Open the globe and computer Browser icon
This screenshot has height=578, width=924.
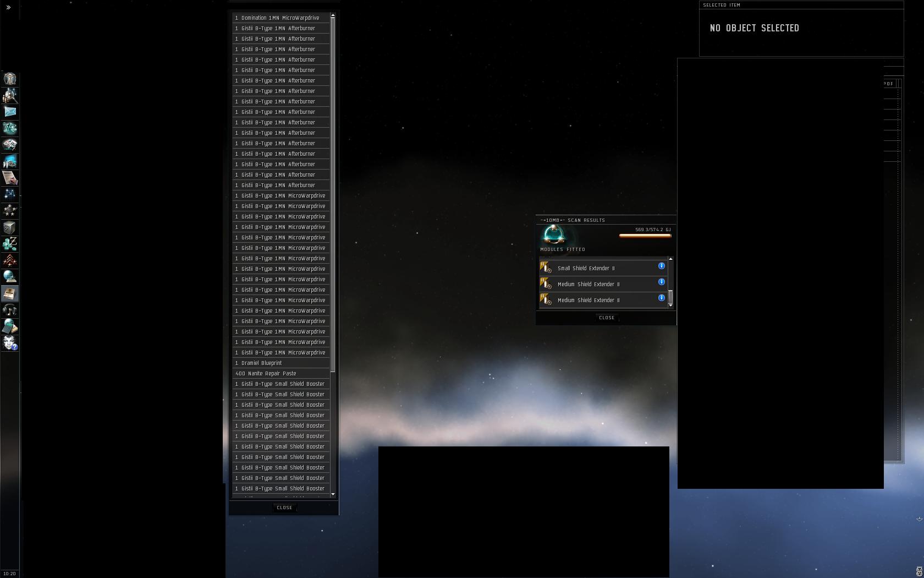tap(10, 277)
